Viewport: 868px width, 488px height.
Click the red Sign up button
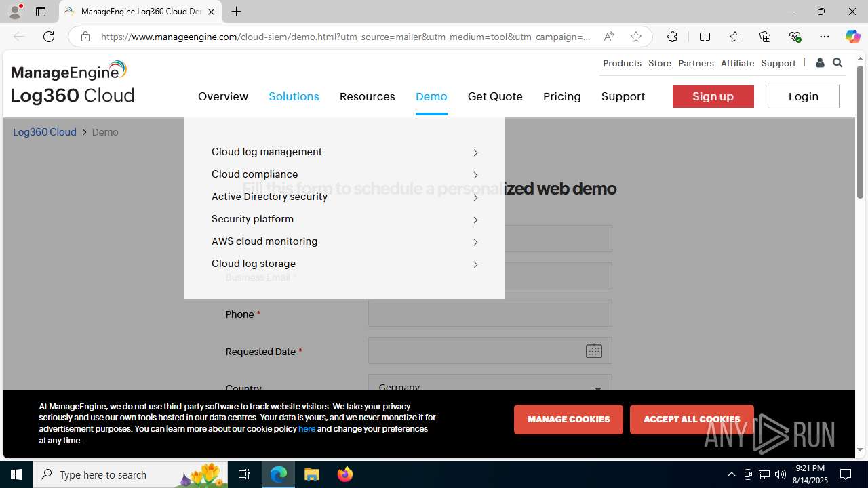click(713, 96)
